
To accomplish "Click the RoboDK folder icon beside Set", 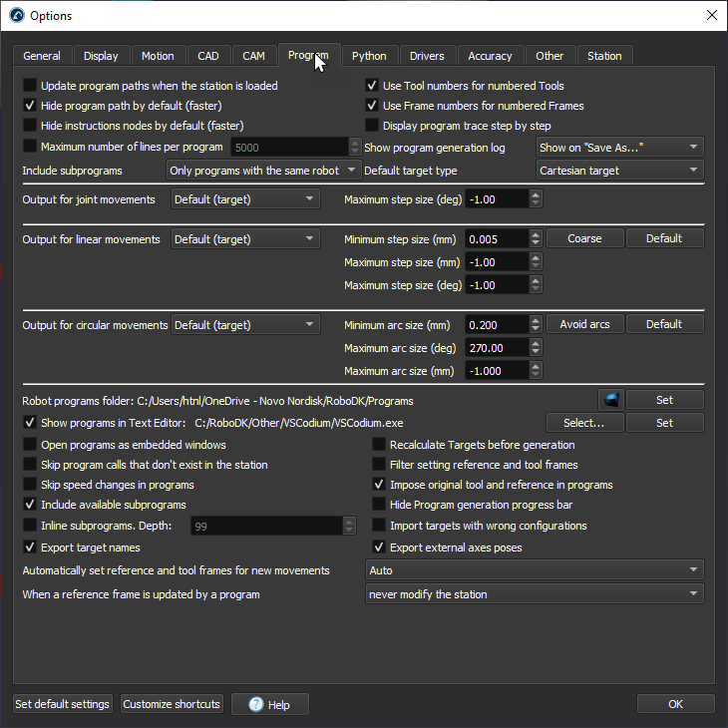I will click(x=611, y=400).
